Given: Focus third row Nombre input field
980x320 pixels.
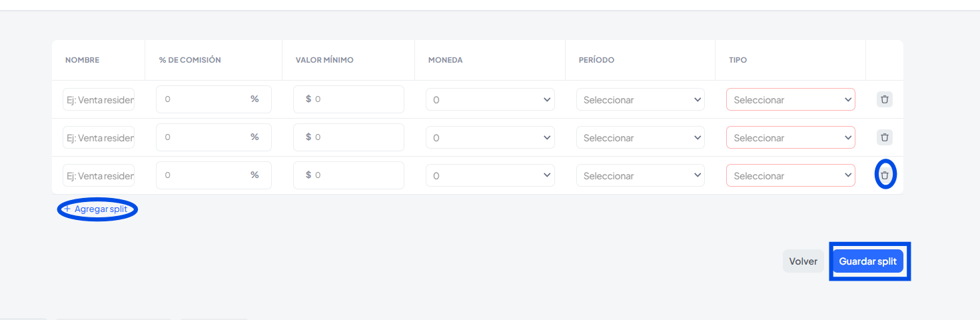Looking at the screenshot, I should [x=99, y=176].
